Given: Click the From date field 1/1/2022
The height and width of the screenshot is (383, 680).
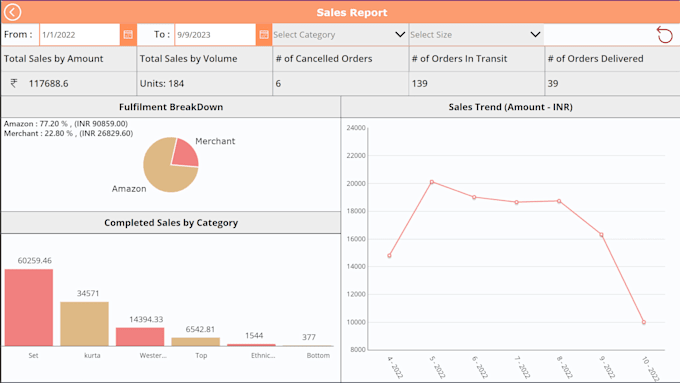Looking at the screenshot, I should coord(79,35).
